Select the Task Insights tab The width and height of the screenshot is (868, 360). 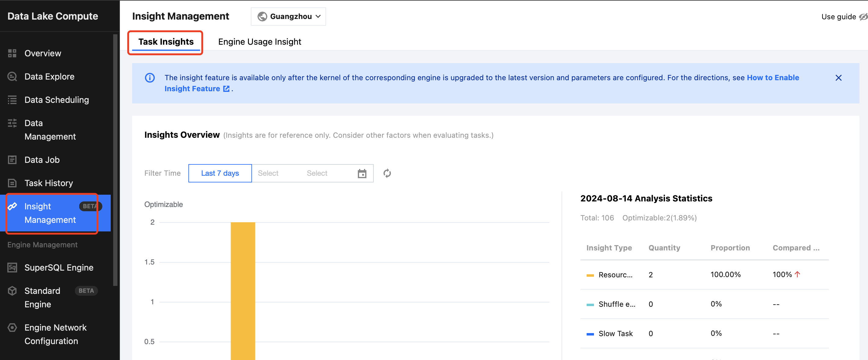tap(166, 42)
